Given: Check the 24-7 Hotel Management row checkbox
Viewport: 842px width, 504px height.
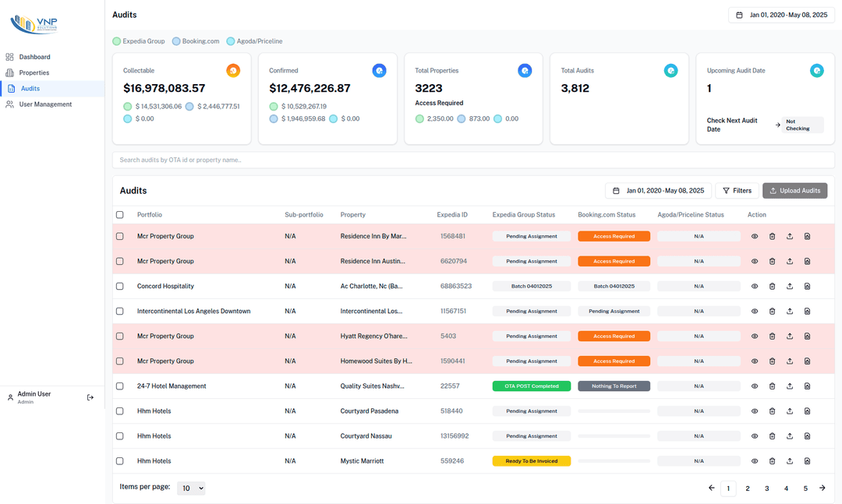Looking at the screenshot, I should [x=120, y=386].
